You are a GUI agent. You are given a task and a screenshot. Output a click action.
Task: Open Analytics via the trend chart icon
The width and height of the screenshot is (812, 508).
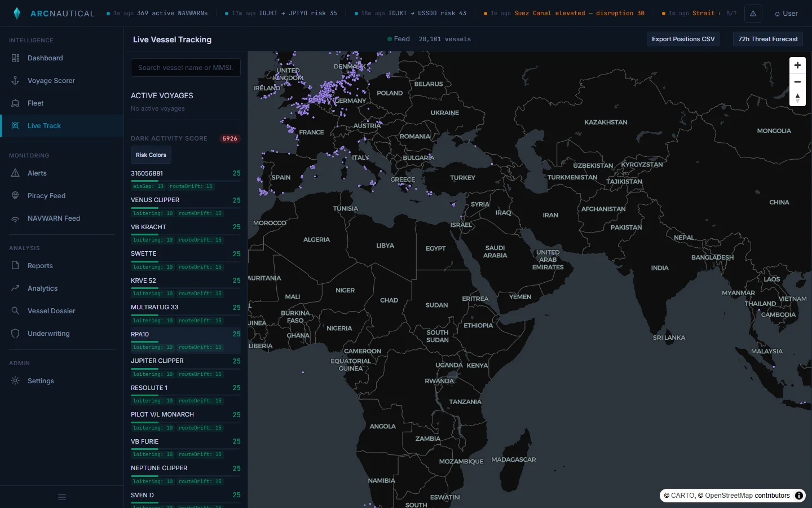(15, 288)
